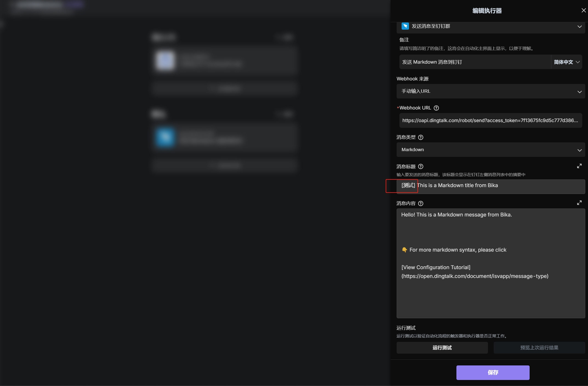Expand the 消息标题 editor to fullscreen
The height and width of the screenshot is (386, 588).
pos(579,166)
